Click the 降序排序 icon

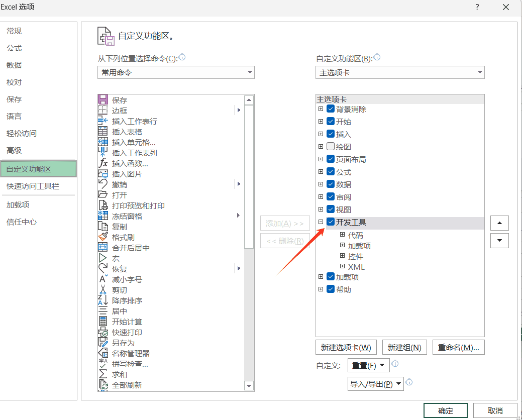tap(103, 300)
